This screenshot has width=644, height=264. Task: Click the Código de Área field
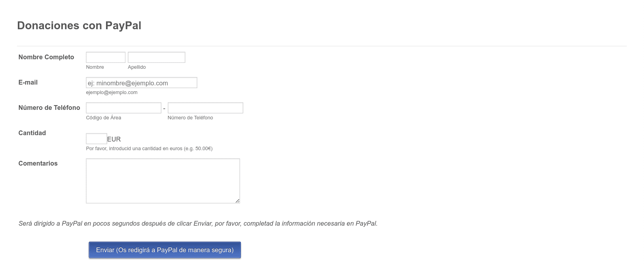[123, 108]
